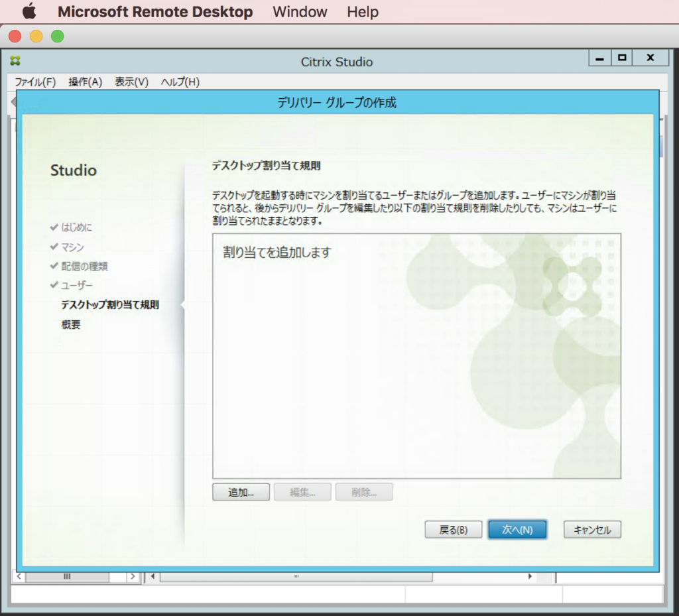
Task: Open the Help menu in macOS bar
Action: [363, 12]
